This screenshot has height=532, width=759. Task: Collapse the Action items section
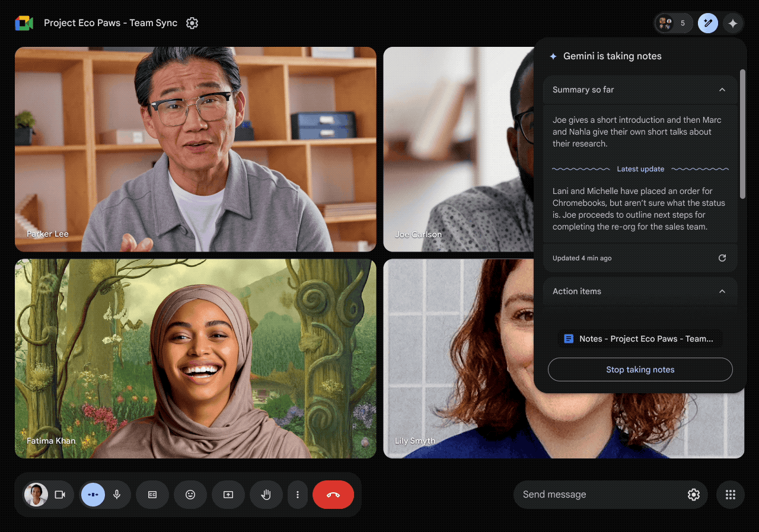tap(722, 291)
